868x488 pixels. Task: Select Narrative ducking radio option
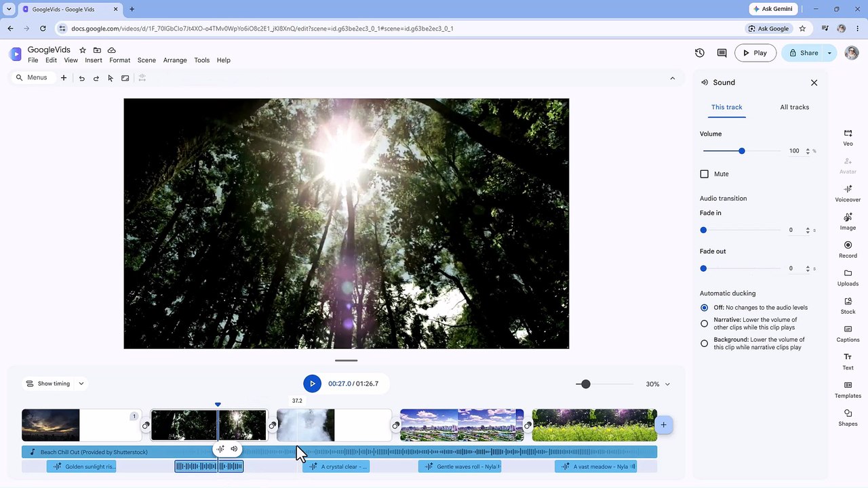click(704, 323)
